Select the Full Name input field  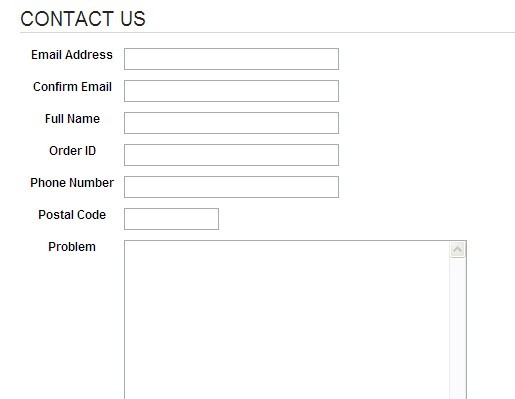pos(231,123)
